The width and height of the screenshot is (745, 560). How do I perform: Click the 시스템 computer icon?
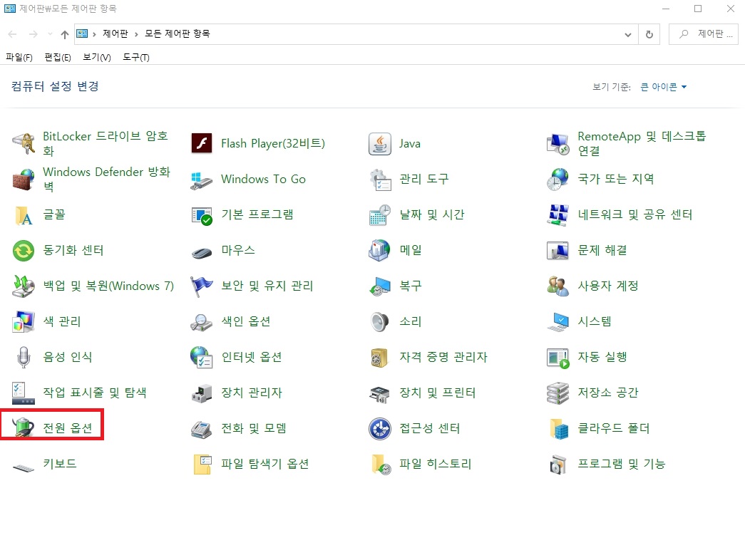tap(558, 321)
